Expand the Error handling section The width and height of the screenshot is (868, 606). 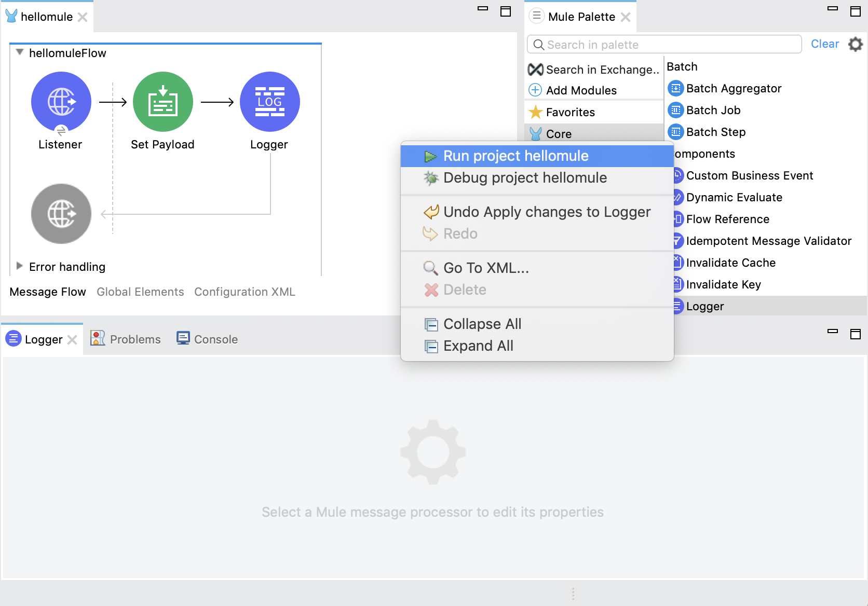tap(20, 266)
